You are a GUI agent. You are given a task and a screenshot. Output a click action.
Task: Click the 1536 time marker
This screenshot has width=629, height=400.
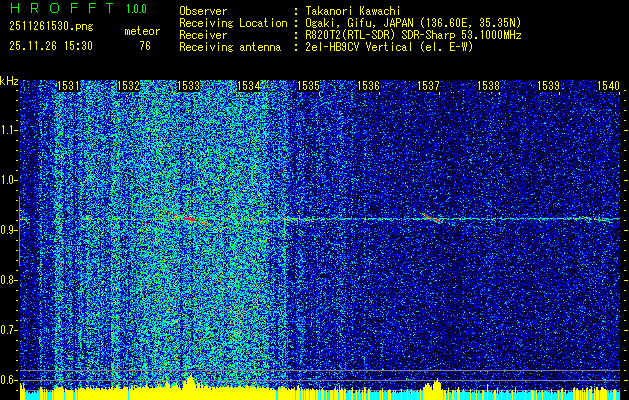coord(368,86)
